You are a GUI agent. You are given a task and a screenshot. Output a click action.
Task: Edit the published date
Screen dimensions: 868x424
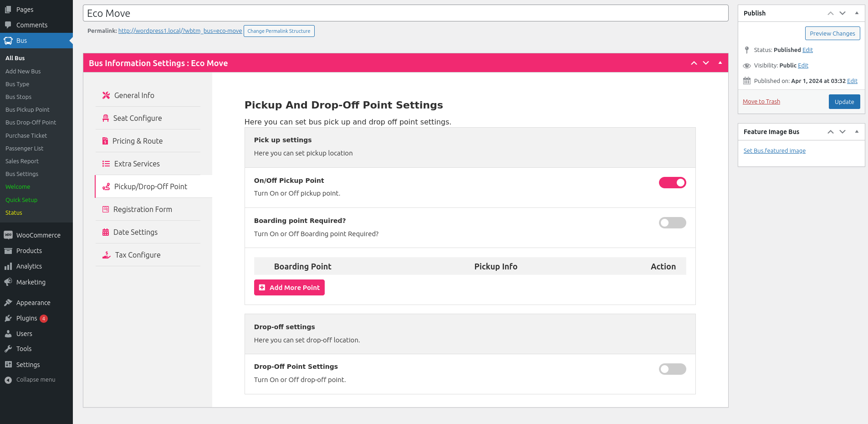[x=852, y=81]
